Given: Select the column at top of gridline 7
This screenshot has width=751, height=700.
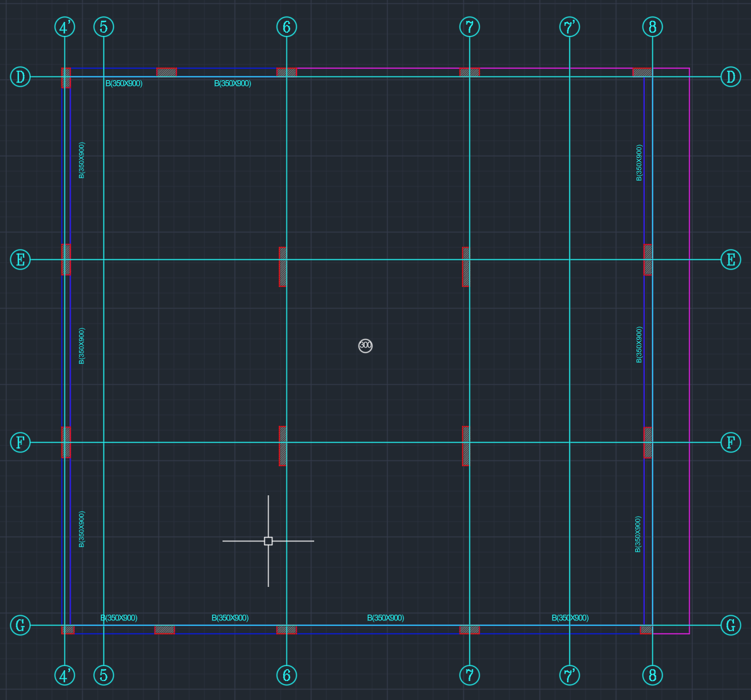Looking at the screenshot, I should point(469,72).
